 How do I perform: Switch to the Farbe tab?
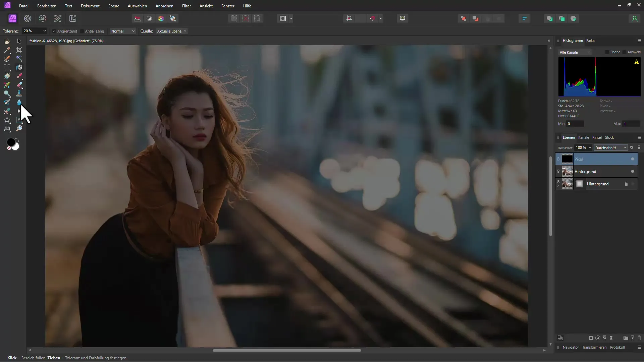pyautogui.click(x=591, y=41)
